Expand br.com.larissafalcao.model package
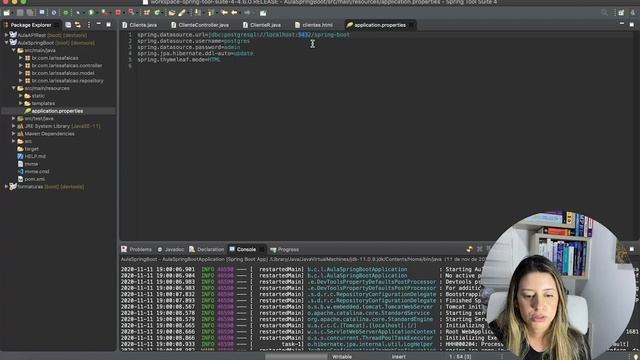 click(x=20, y=73)
